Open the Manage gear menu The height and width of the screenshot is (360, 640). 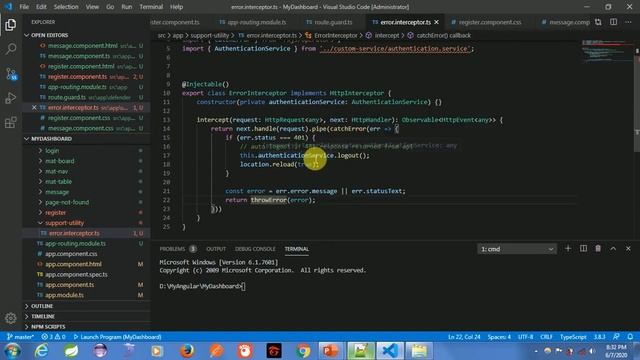pos(11,318)
